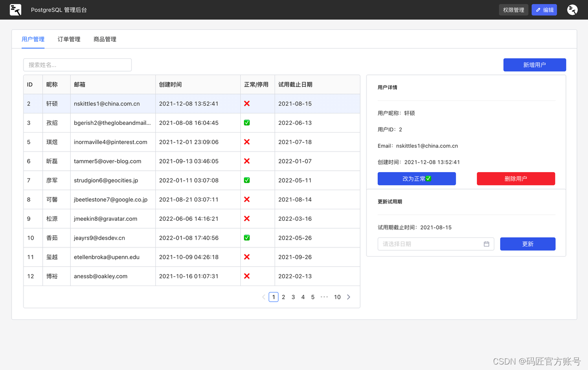Select row with email jeayrs9@desdev.cn
Image resolution: width=588 pixels, height=370 pixels.
click(192, 238)
